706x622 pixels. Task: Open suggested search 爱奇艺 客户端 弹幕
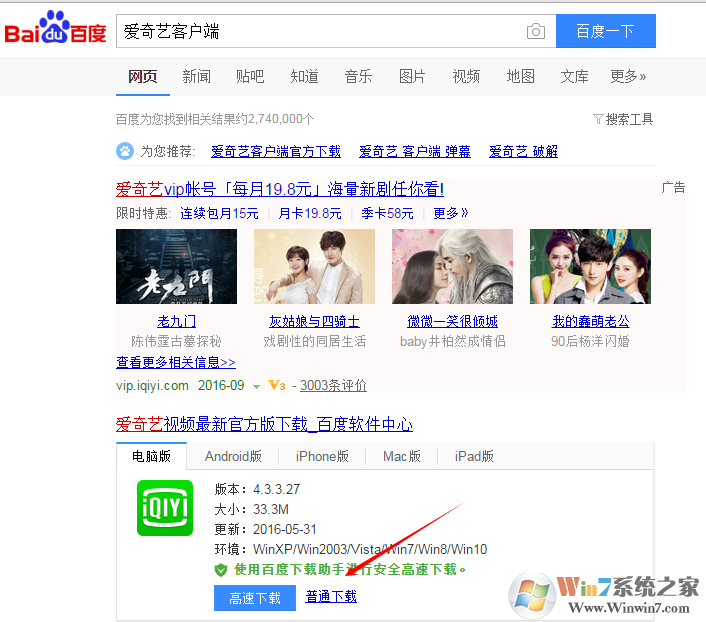(415, 151)
